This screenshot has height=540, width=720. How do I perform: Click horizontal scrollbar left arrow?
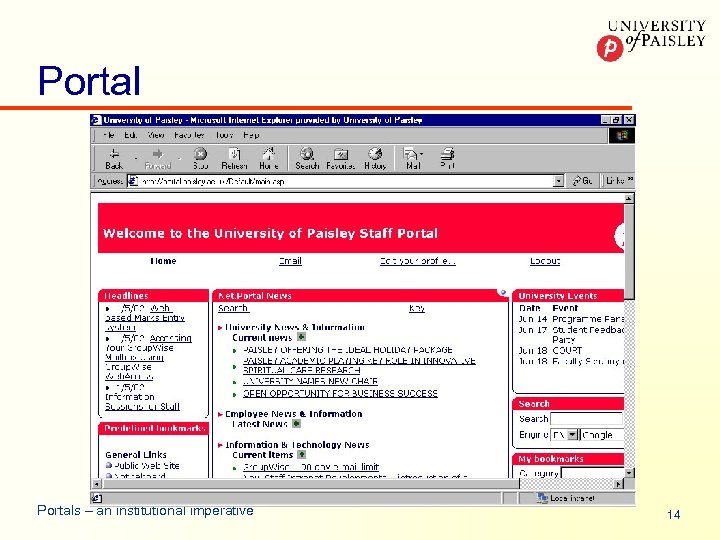click(96, 484)
